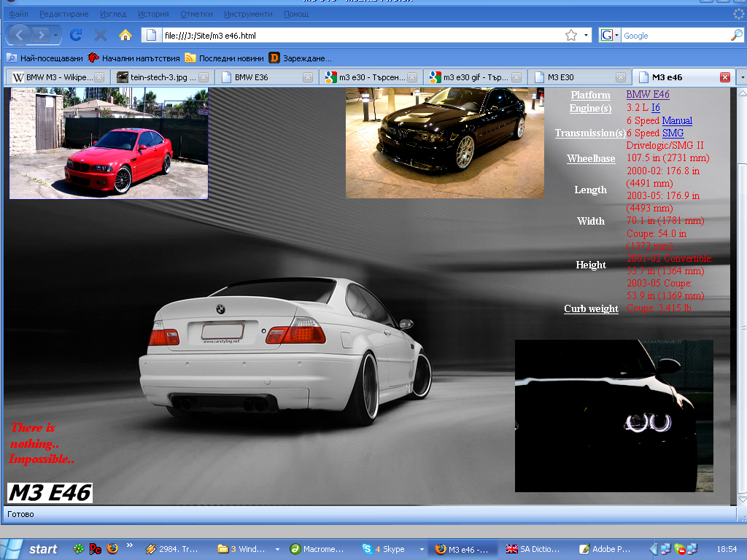The image size is (747, 560).
Task: Follow the Platform link
Action: coord(590,95)
